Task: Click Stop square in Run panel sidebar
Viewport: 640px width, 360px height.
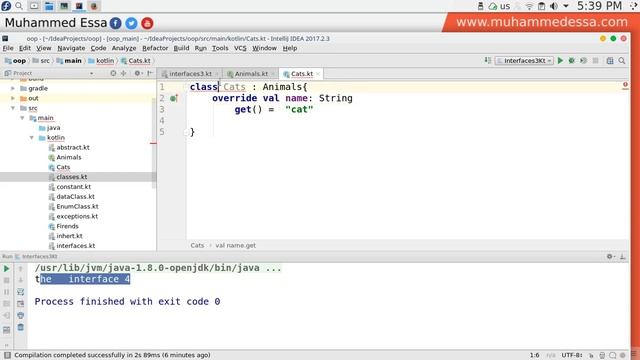Action: [7, 280]
